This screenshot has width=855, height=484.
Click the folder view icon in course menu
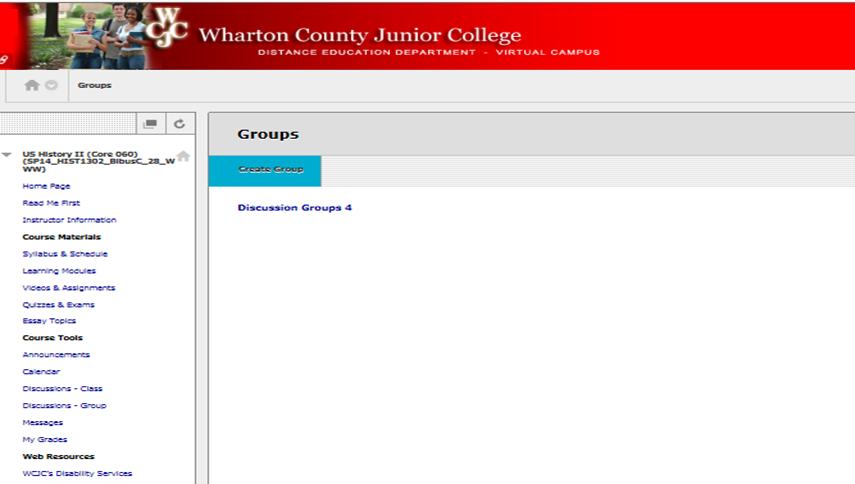[x=150, y=124]
